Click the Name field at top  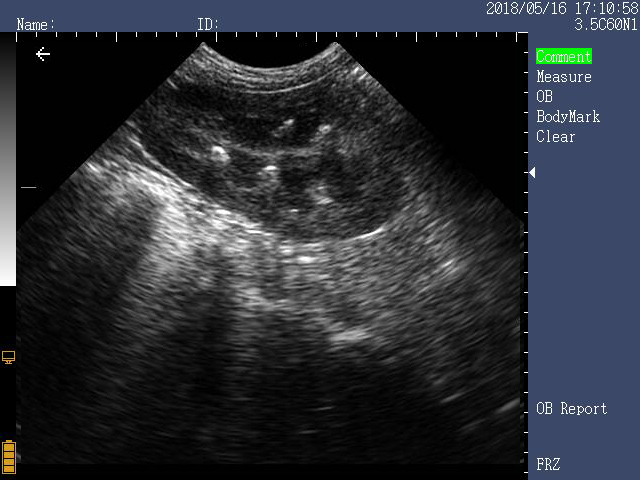point(36,24)
